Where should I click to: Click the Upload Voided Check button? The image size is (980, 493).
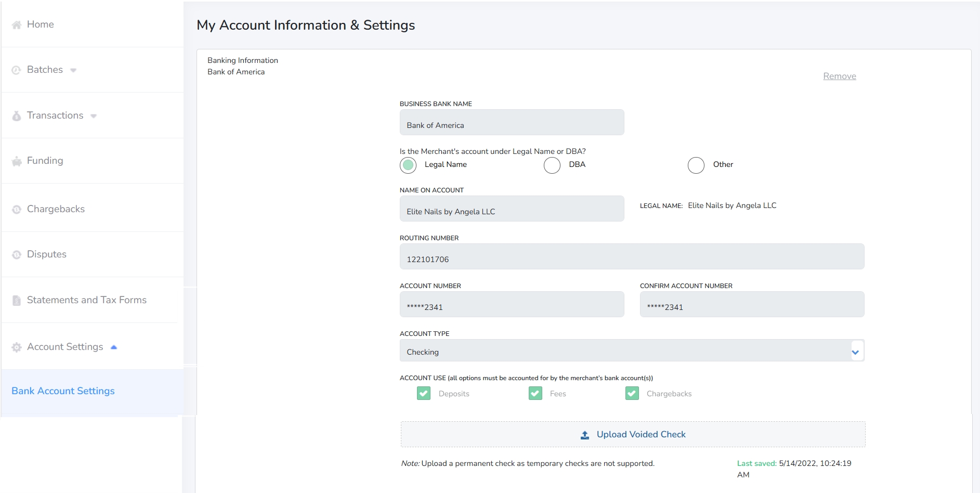pos(633,434)
